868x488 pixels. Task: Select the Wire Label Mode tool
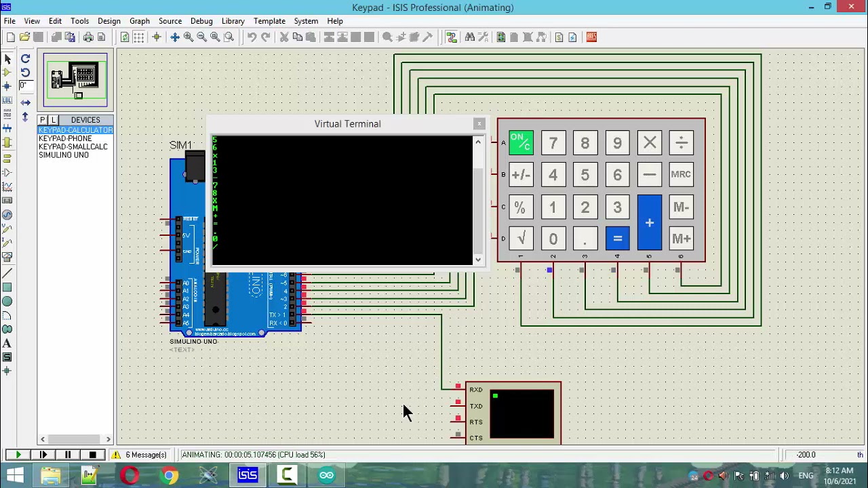pyautogui.click(x=7, y=100)
